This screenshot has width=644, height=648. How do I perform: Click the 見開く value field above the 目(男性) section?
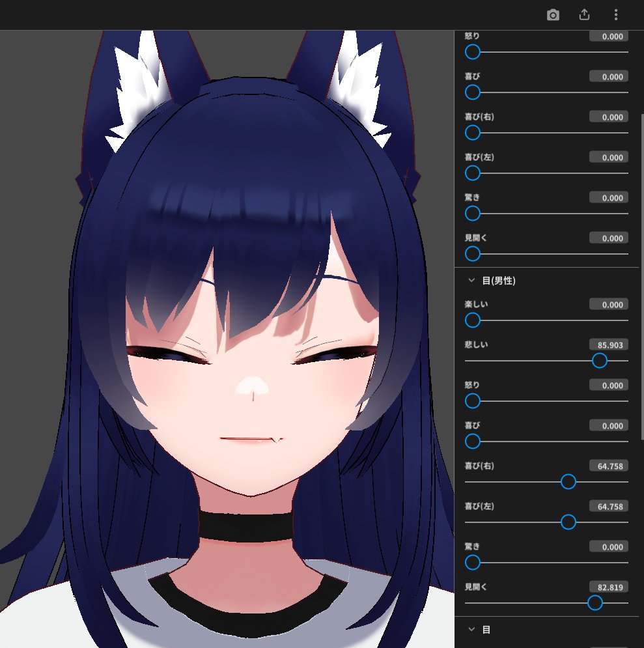coord(608,238)
